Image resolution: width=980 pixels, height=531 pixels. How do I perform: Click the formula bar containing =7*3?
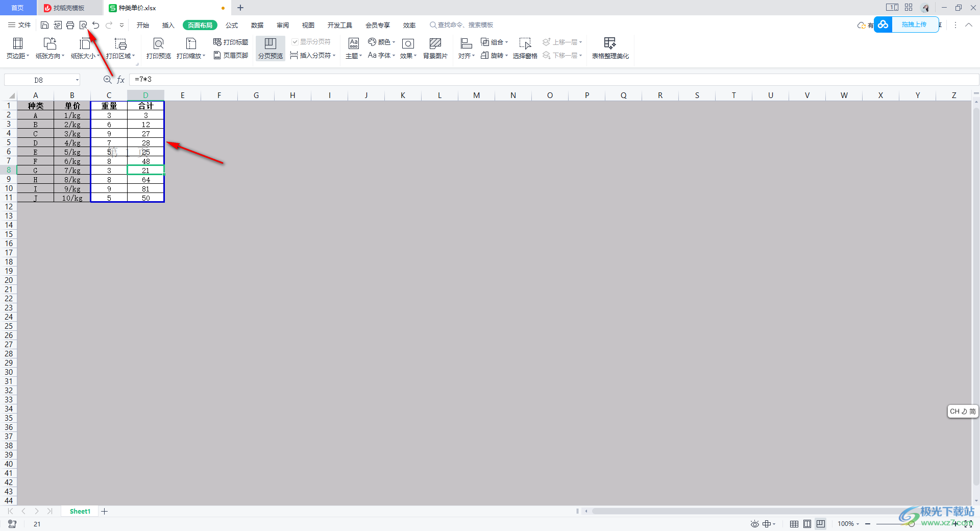point(554,80)
